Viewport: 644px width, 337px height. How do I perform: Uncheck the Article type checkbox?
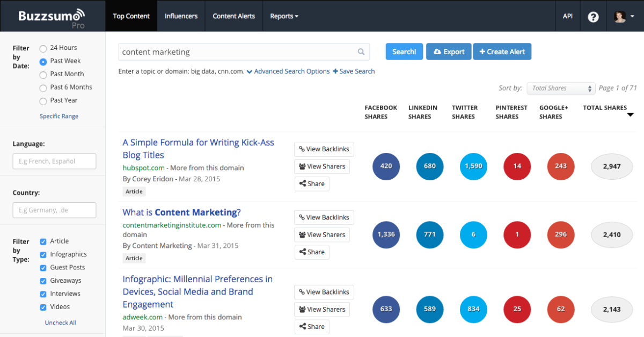pyautogui.click(x=43, y=241)
